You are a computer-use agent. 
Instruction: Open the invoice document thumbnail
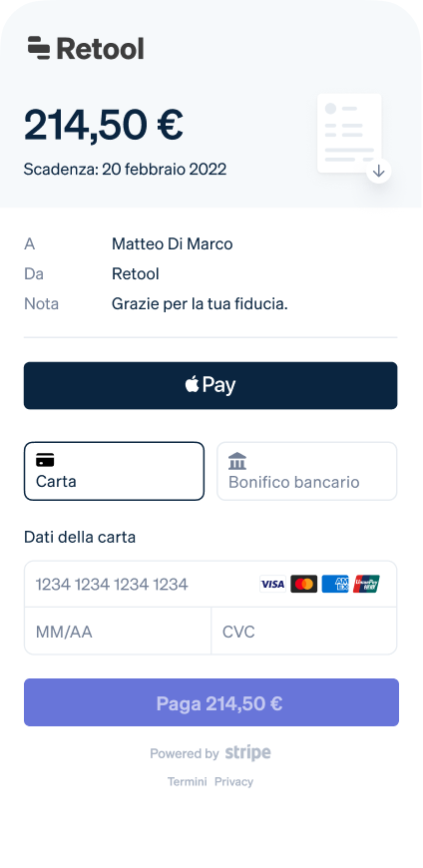tap(349, 133)
